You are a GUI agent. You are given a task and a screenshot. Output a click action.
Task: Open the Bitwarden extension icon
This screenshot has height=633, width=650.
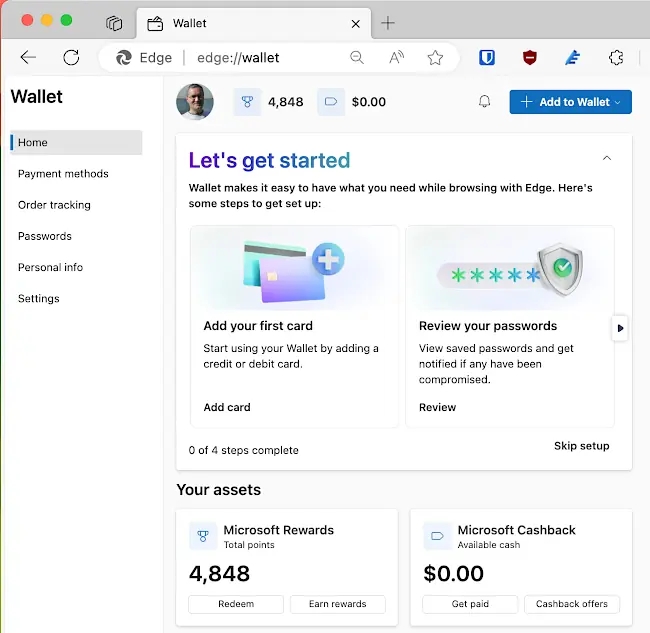[x=487, y=57]
